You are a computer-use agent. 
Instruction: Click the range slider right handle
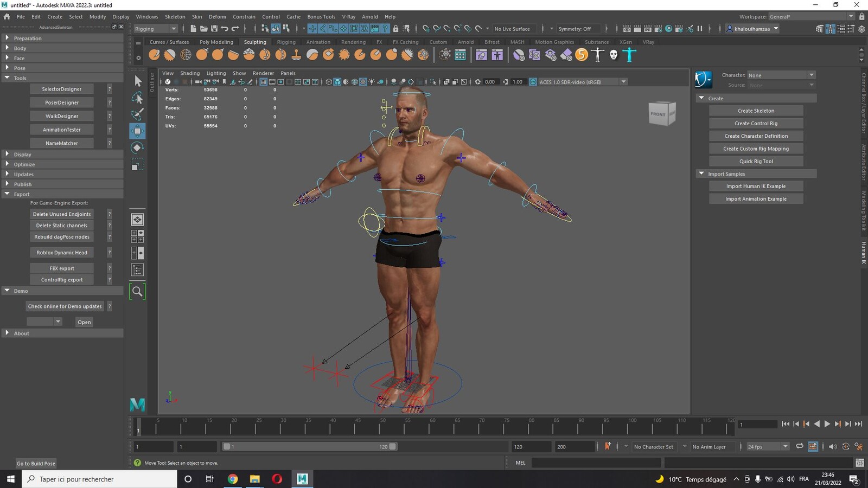click(x=393, y=447)
